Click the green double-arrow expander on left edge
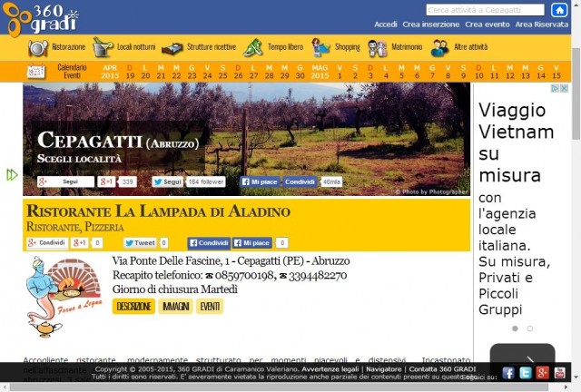Image resolution: width=581 pixels, height=392 pixels. coord(12,175)
